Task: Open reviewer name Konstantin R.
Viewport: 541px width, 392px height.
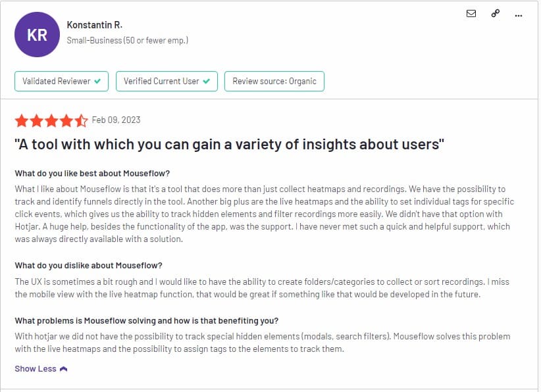Action: coord(95,25)
